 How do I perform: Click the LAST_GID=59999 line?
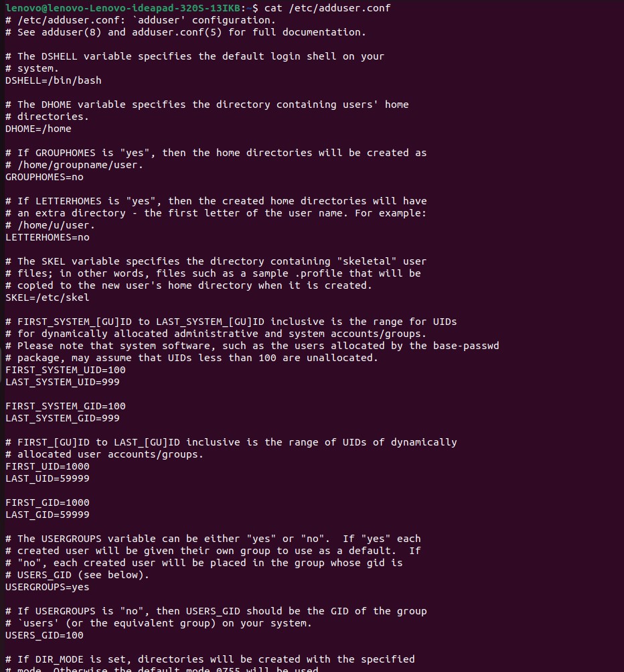click(x=48, y=515)
